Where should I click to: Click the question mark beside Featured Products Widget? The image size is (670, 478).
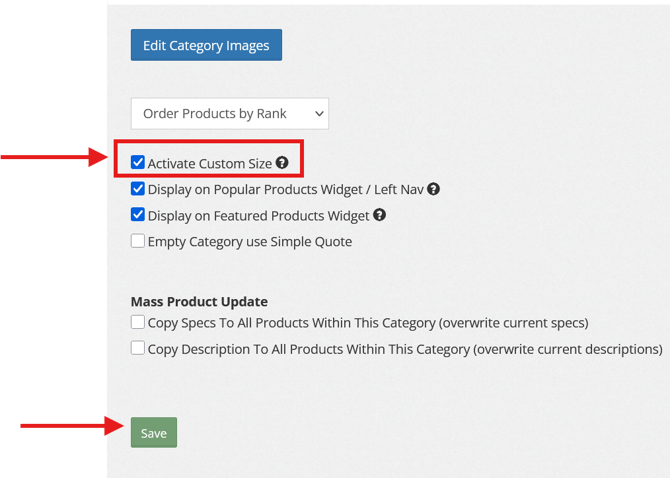[x=380, y=215]
